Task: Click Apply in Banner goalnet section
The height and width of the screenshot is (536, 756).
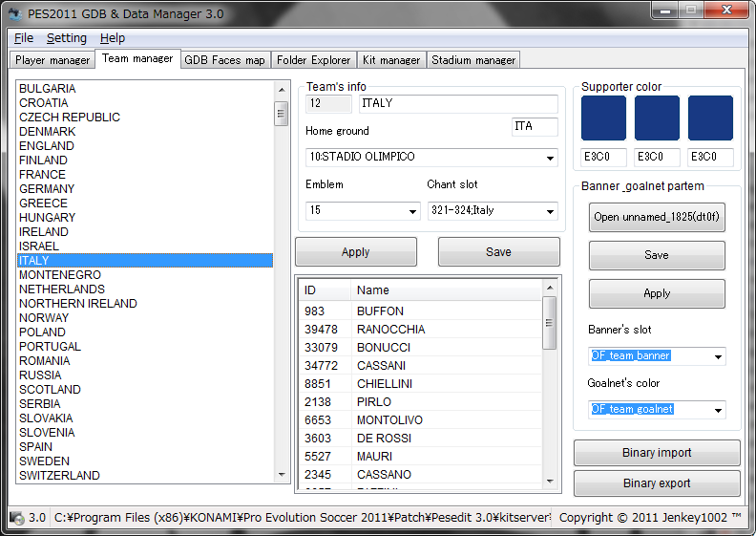Action: click(x=657, y=293)
